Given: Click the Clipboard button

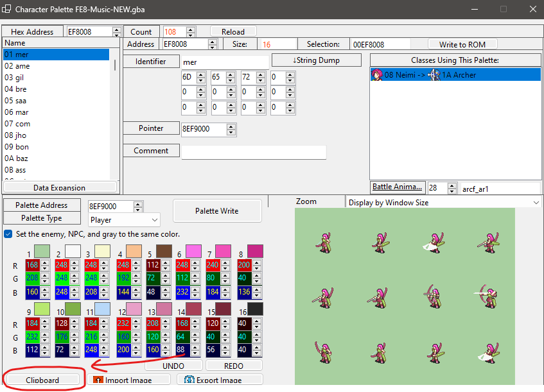Looking at the screenshot, I should (x=42, y=380).
